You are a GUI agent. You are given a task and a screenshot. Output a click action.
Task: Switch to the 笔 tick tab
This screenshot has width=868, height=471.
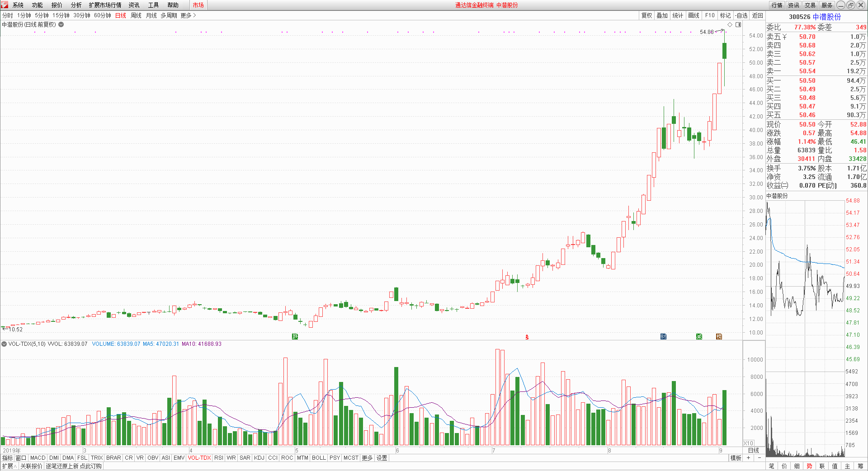pos(771,466)
